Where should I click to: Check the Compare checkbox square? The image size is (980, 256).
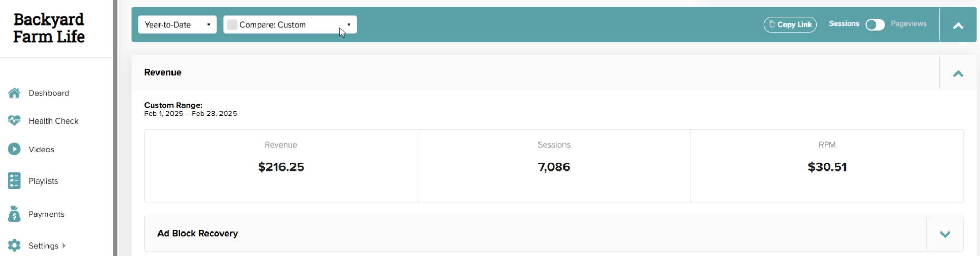[232, 25]
